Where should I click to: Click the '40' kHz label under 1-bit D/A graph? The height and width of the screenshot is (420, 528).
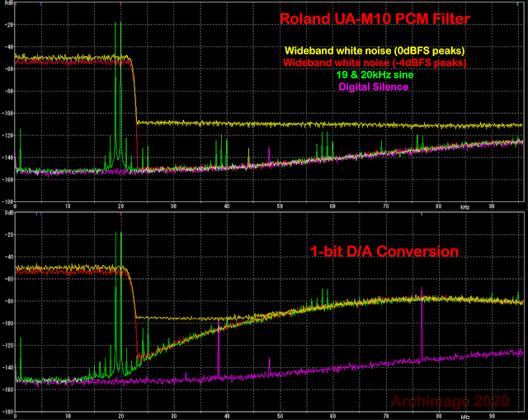click(x=227, y=417)
